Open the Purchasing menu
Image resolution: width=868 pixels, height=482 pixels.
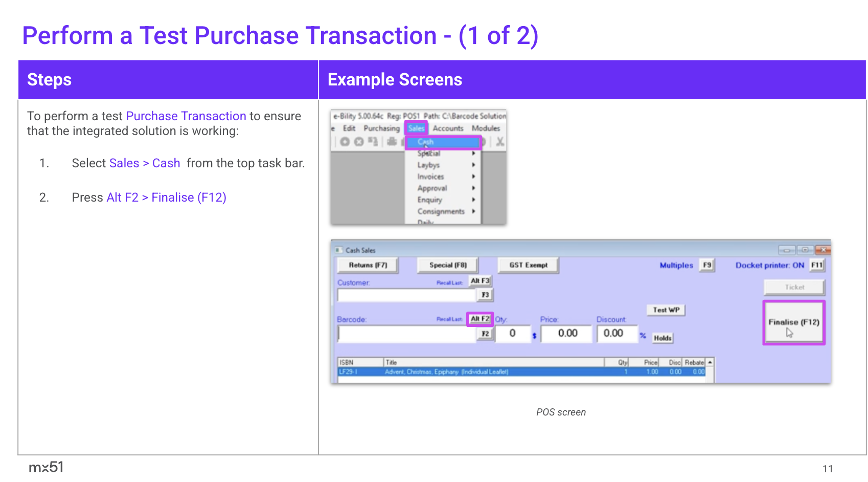(x=381, y=128)
